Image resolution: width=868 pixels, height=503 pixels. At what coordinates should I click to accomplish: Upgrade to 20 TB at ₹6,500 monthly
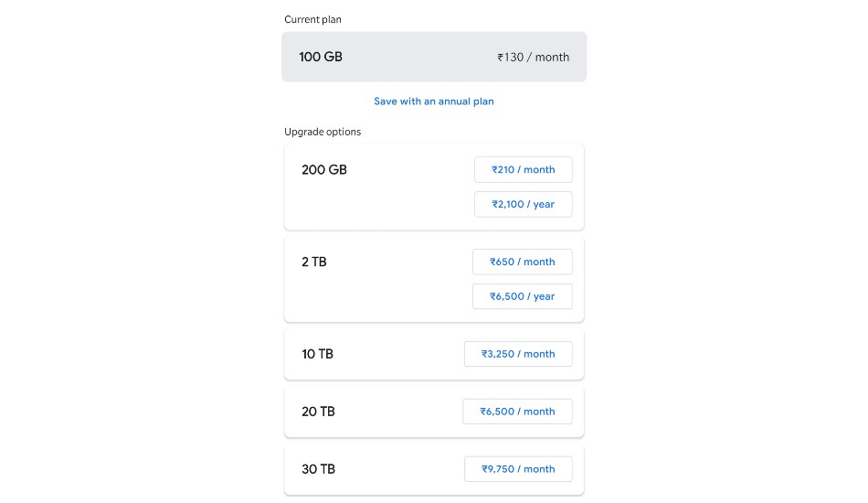[x=517, y=412]
